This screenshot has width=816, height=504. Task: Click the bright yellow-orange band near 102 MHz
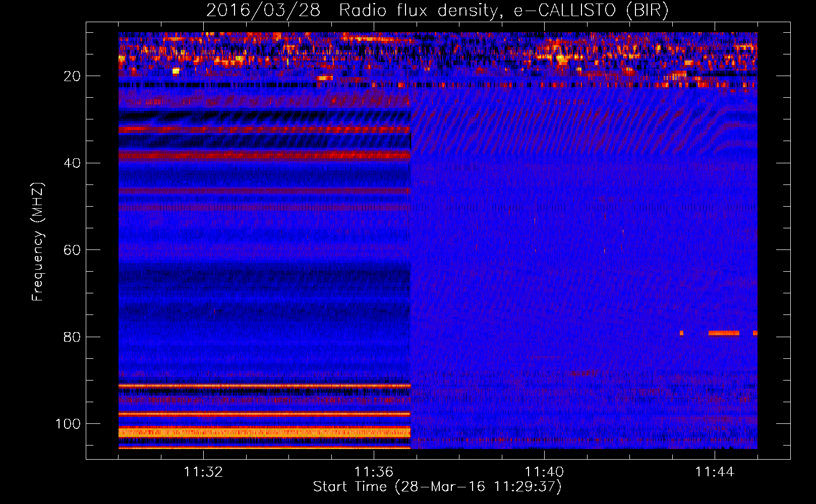point(265,432)
